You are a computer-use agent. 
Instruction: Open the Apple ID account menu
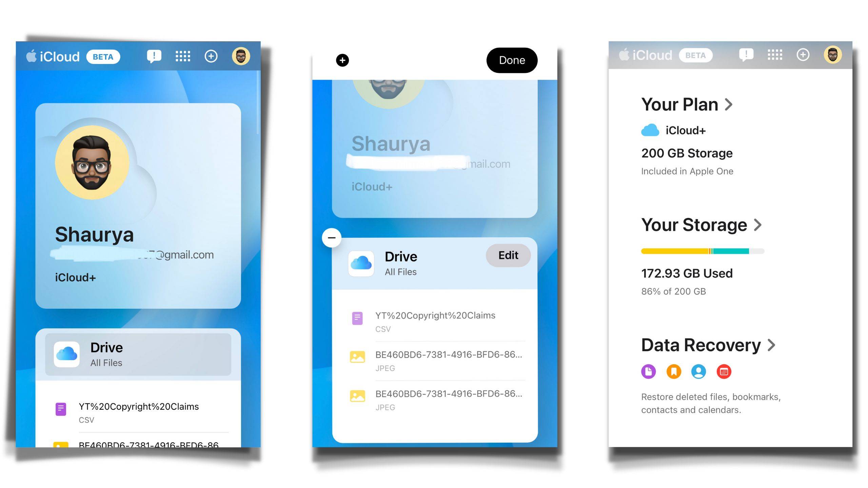pyautogui.click(x=241, y=56)
